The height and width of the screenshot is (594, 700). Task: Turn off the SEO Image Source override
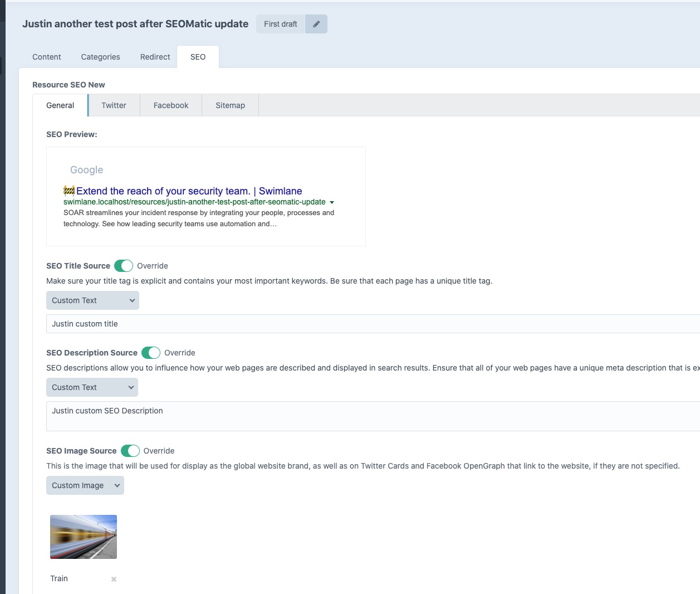131,451
